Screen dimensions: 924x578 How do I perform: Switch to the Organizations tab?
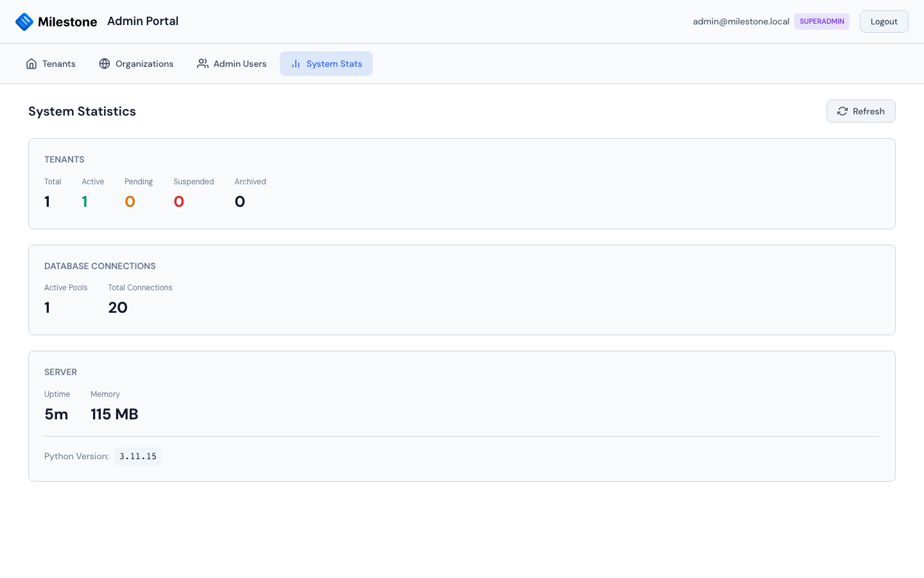point(136,64)
